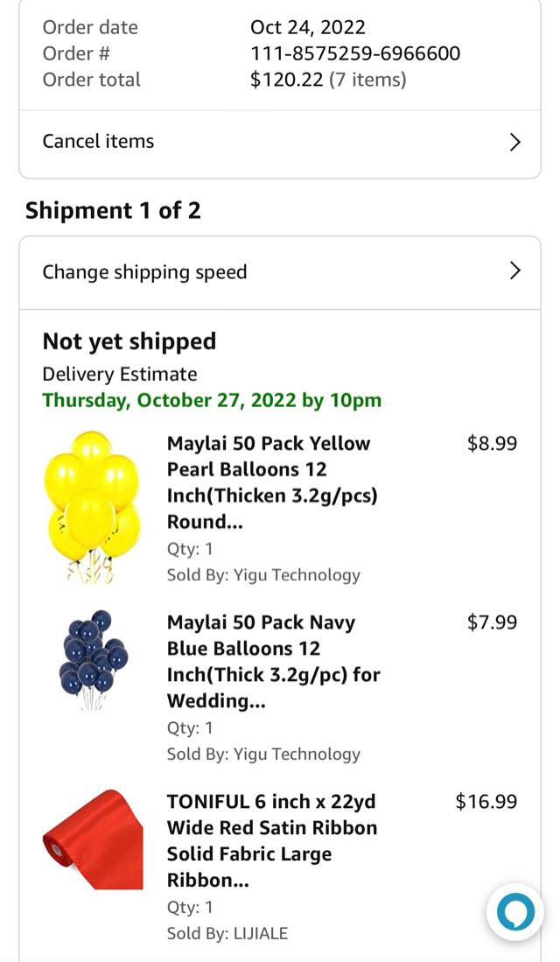Tap the Sold By: LIJIALE seller text

coord(227,933)
